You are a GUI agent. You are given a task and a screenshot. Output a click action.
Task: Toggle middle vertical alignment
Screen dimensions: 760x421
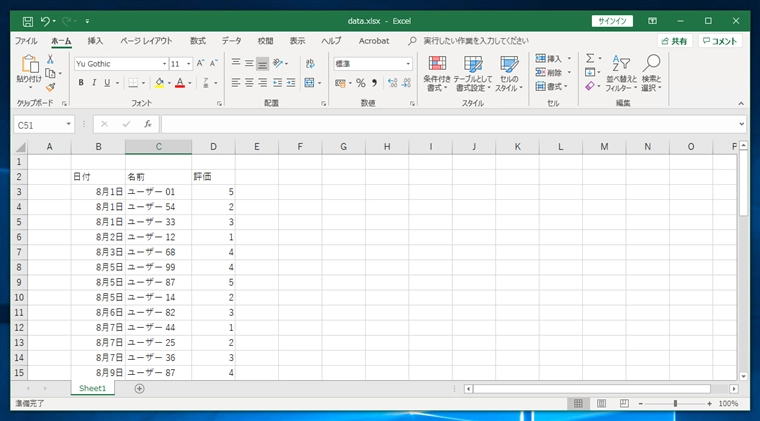(249, 63)
